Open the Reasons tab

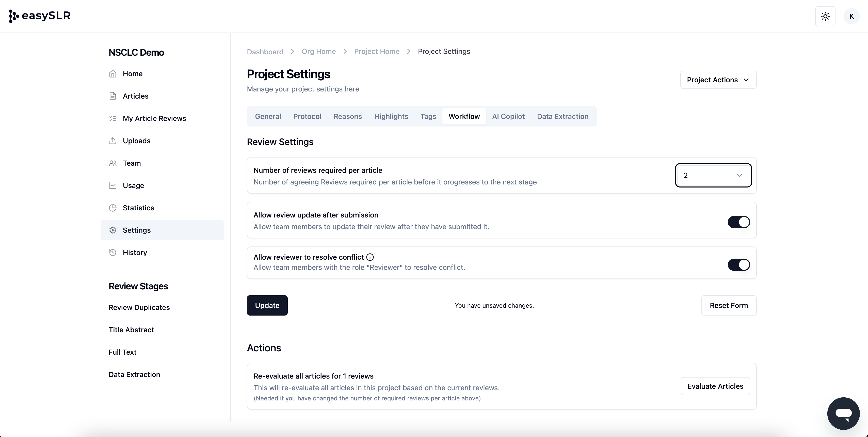pos(347,116)
